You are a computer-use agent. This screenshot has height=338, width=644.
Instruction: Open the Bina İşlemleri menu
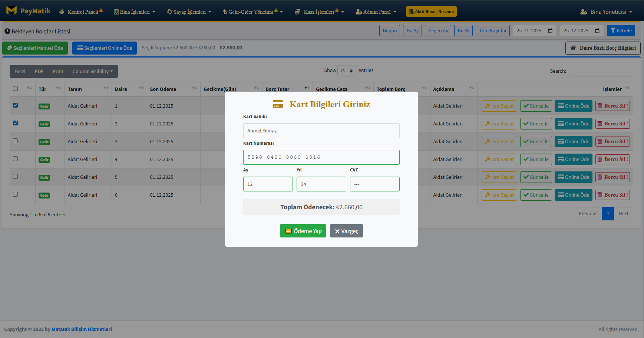point(135,12)
